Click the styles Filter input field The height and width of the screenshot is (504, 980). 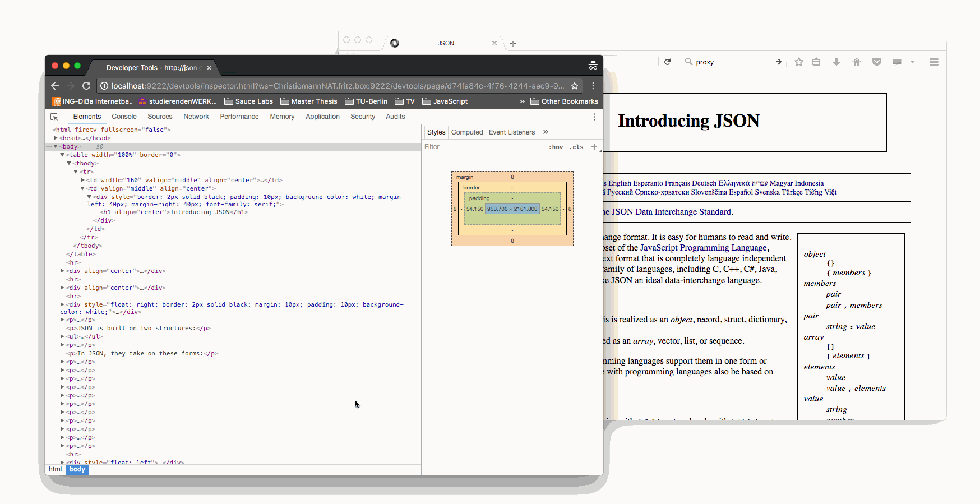[482, 147]
